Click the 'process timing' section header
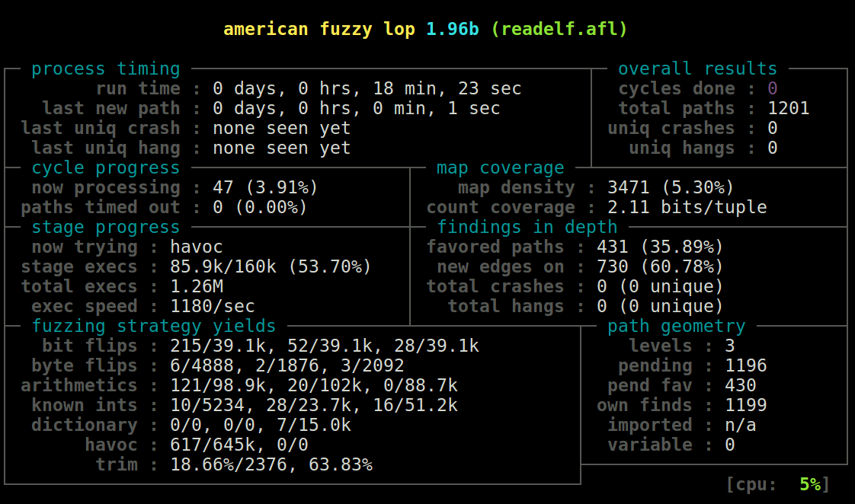Screen dimensions: 855x504 click(x=106, y=69)
